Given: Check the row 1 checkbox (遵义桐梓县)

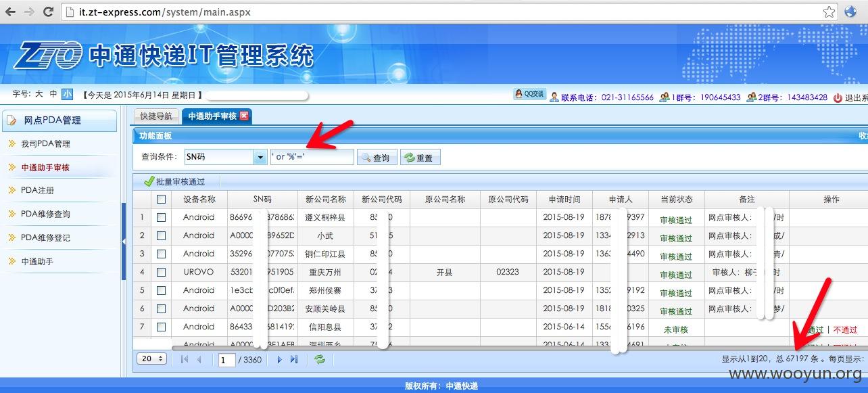Looking at the screenshot, I should coord(161,217).
